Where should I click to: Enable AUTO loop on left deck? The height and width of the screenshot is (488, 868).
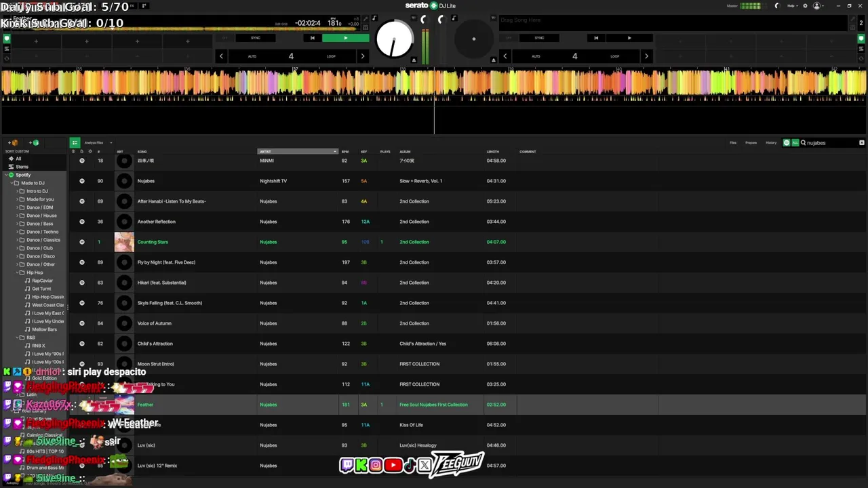(x=252, y=56)
